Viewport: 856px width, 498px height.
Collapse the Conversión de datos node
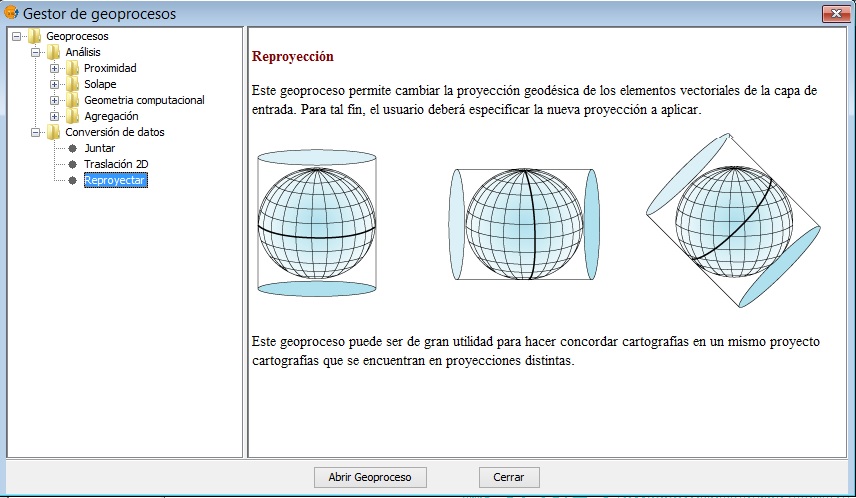coord(35,132)
